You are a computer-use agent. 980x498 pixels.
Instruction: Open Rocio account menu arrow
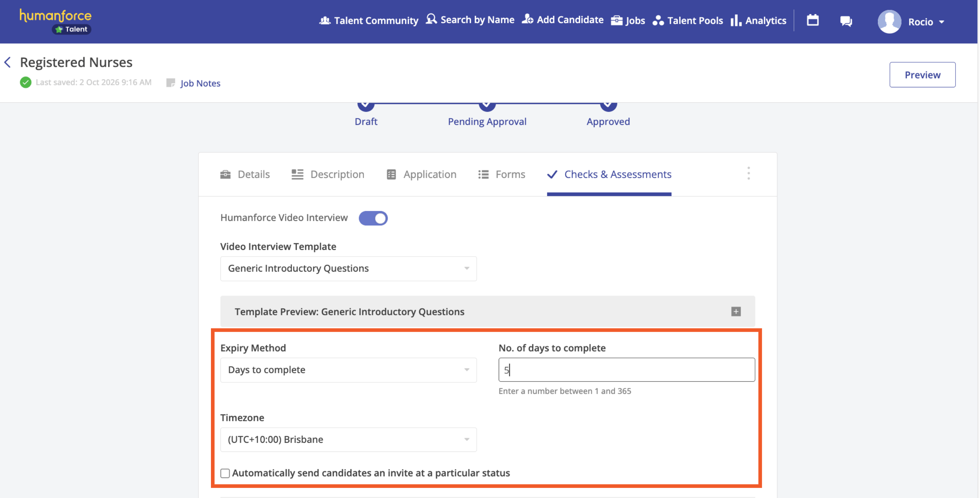point(941,22)
